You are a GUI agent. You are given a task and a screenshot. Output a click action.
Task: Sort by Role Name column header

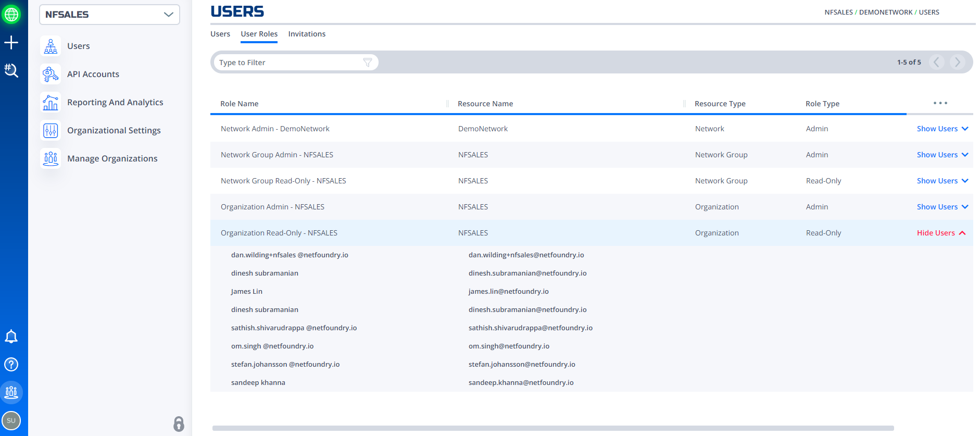point(240,104)
